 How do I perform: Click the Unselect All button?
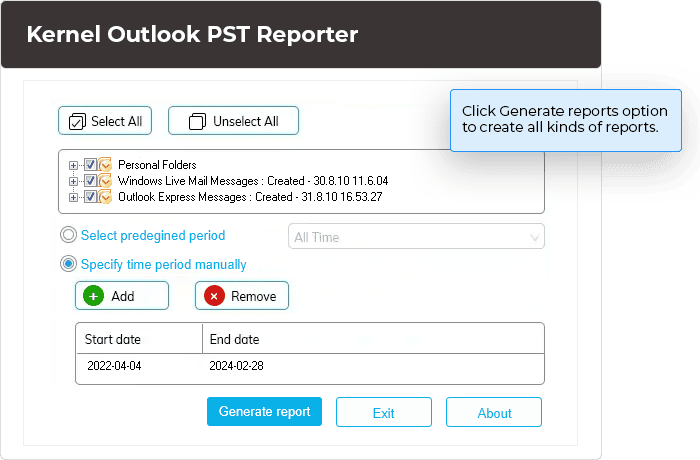coord(233,121)
